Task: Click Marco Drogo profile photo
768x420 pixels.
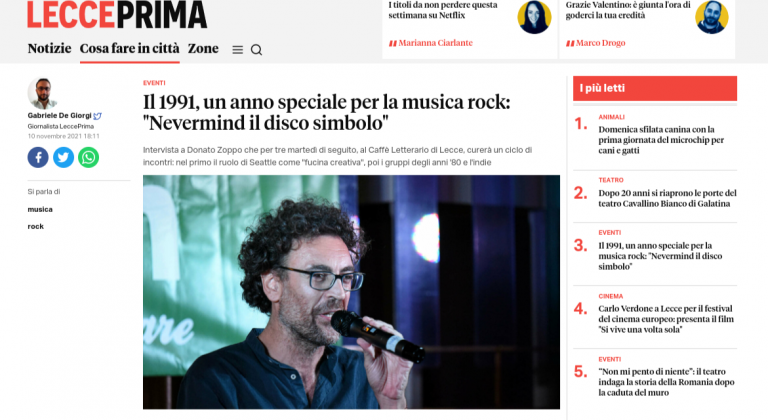Action: pos(712,17)
